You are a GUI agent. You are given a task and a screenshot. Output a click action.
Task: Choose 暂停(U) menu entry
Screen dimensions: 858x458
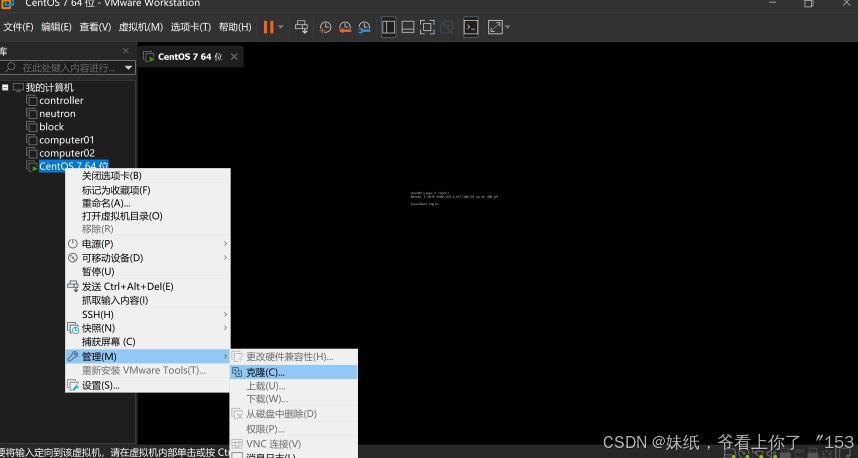(x=148, y=271)
